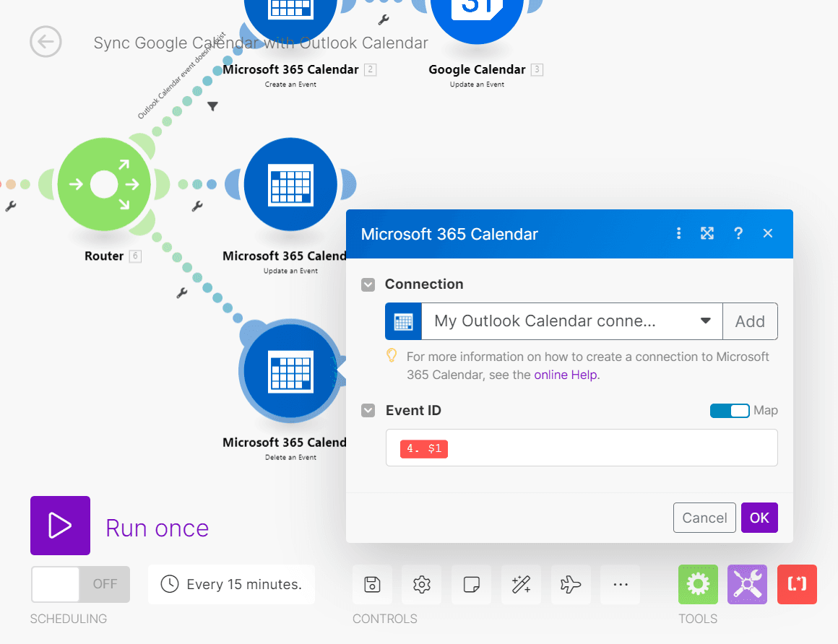
Task: Click the Run once play button
Action: (60, 526)
